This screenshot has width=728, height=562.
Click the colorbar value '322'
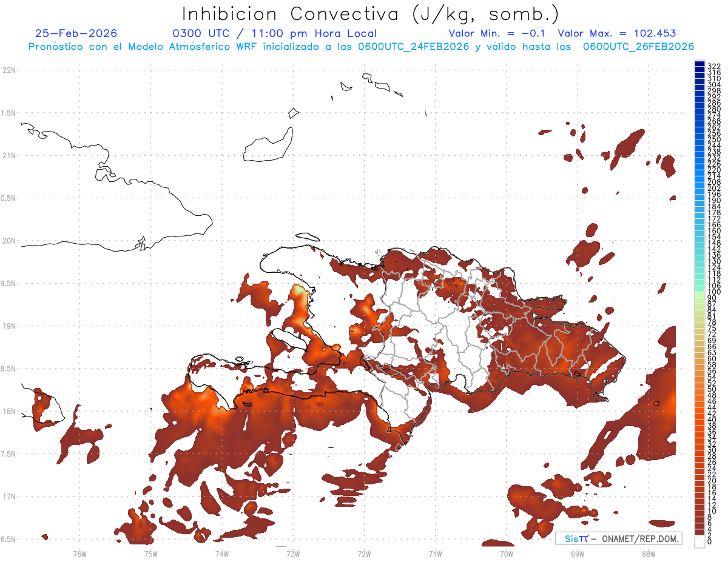tap(713, 65)
